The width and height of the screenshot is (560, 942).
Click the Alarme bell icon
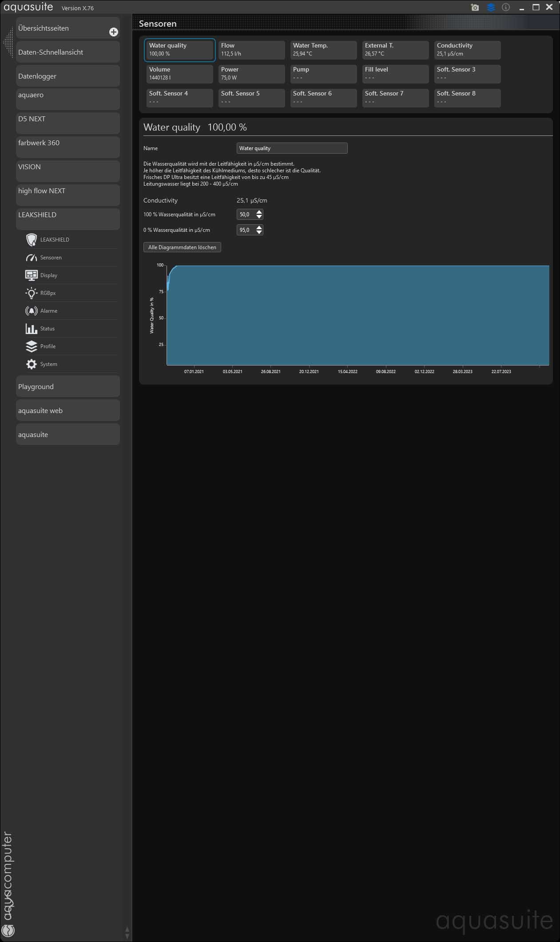pyautogui.click(x=32, y=311)
